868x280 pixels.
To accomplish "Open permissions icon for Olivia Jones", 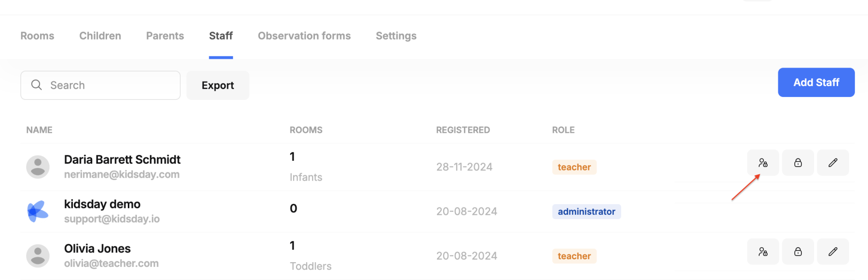I will [x=763, y=252].
